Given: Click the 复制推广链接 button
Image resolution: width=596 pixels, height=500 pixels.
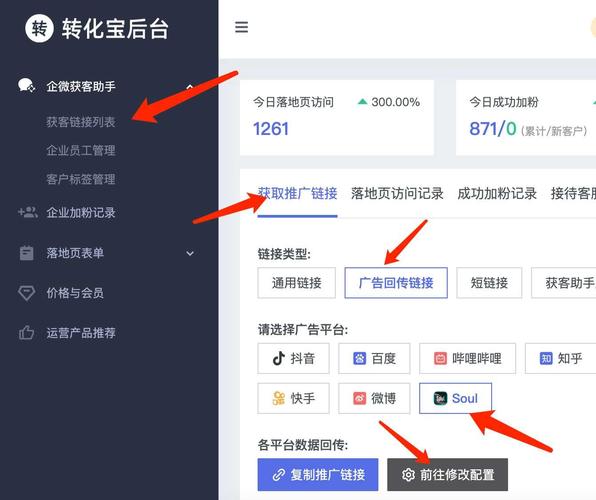Looking at the screenshot, I should pos(318,475).
